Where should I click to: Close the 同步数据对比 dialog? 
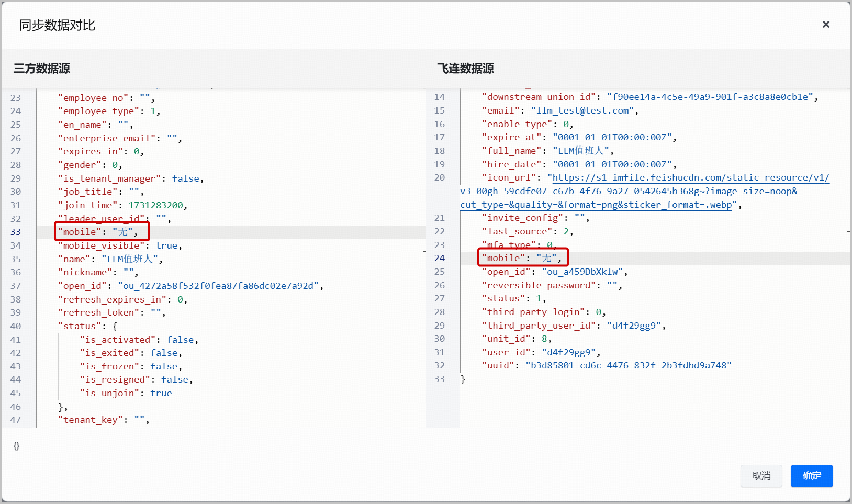pyautogui.click(x=826, y=25)
